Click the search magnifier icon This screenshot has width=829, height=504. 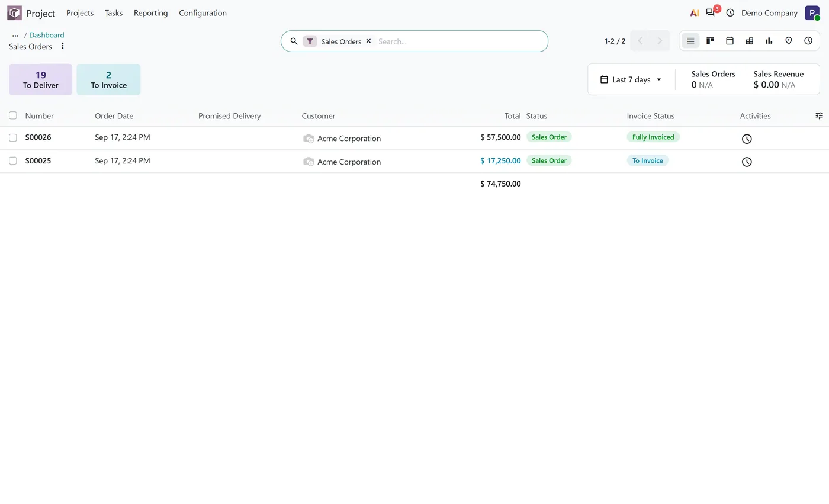(x=294, y=41)
